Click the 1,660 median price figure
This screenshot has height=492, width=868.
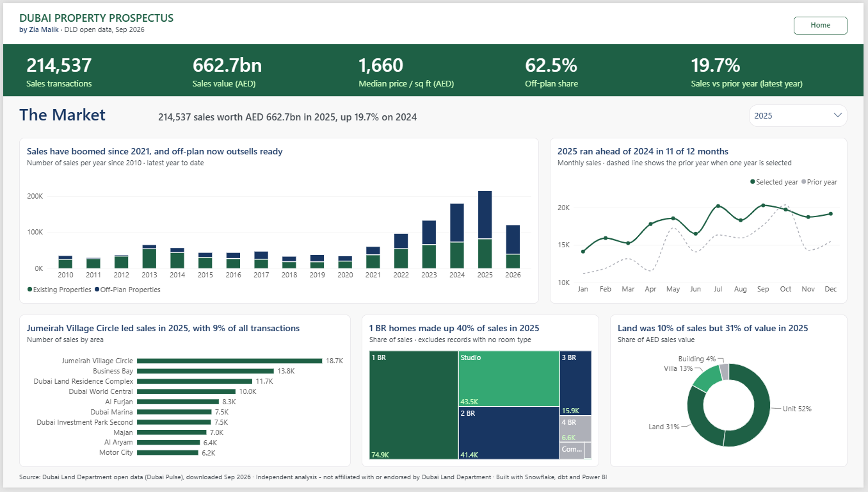(381, 65)
